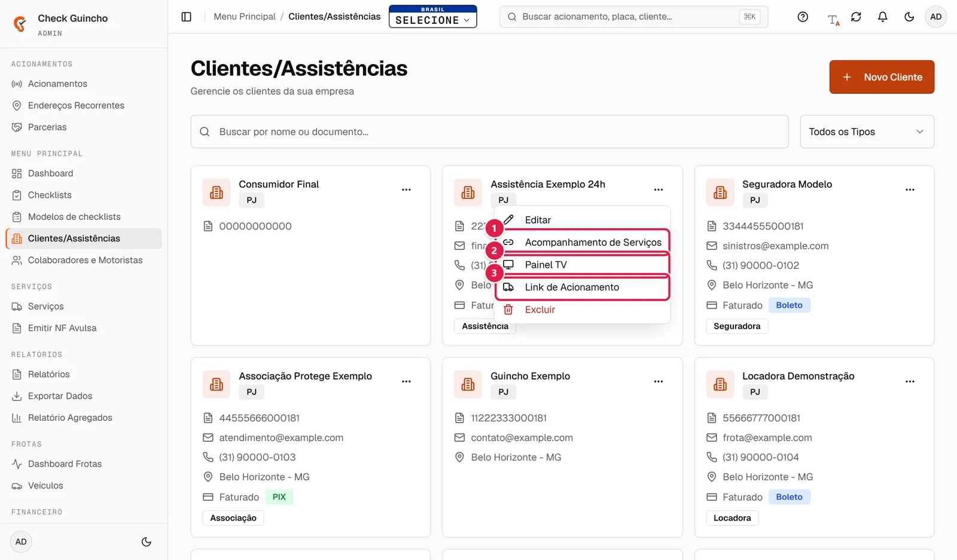Open the notifications bell

[882, 17]
